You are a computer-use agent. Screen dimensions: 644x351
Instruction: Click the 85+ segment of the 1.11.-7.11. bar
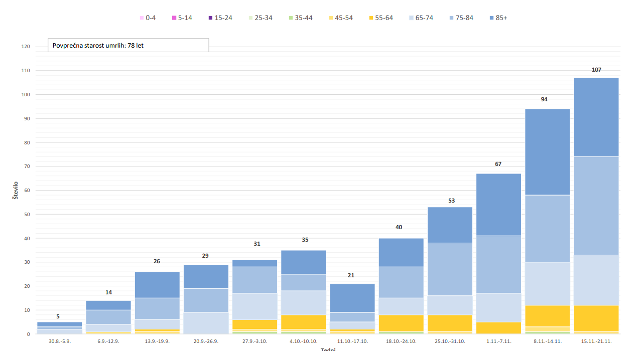click(498, 205)
